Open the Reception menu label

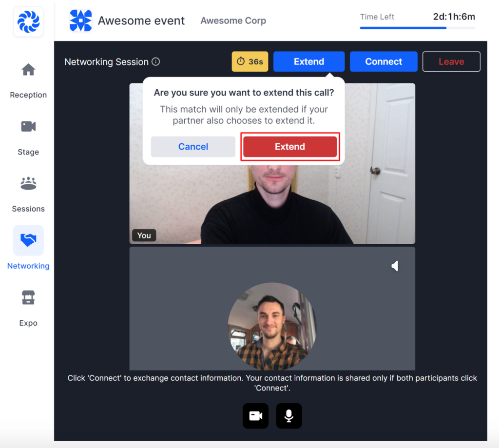tap(28, 95)
